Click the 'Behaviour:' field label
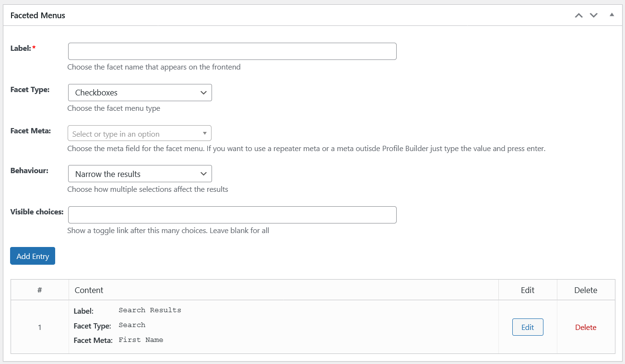 click(29, 171)
